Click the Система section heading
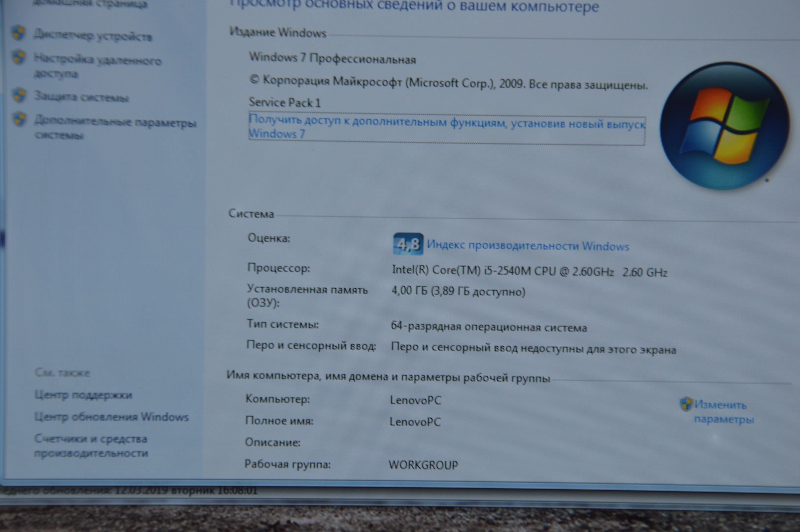 click(x=251, y=214)
